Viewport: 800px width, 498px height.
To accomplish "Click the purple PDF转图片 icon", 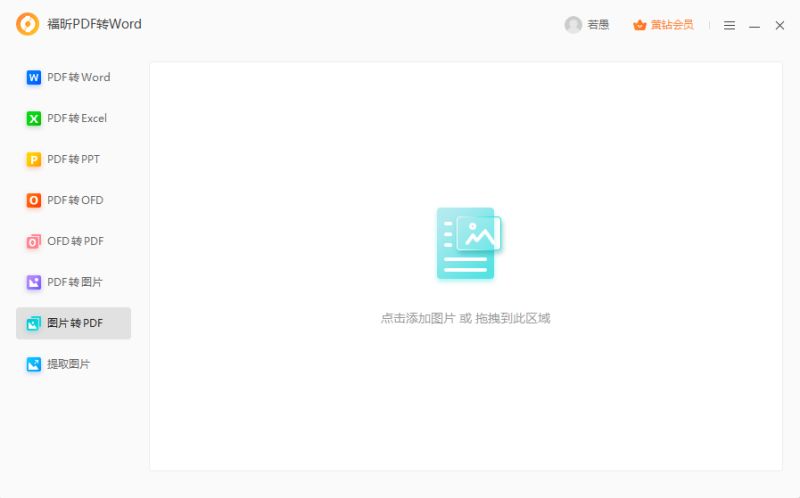I will tap(34, 282).
